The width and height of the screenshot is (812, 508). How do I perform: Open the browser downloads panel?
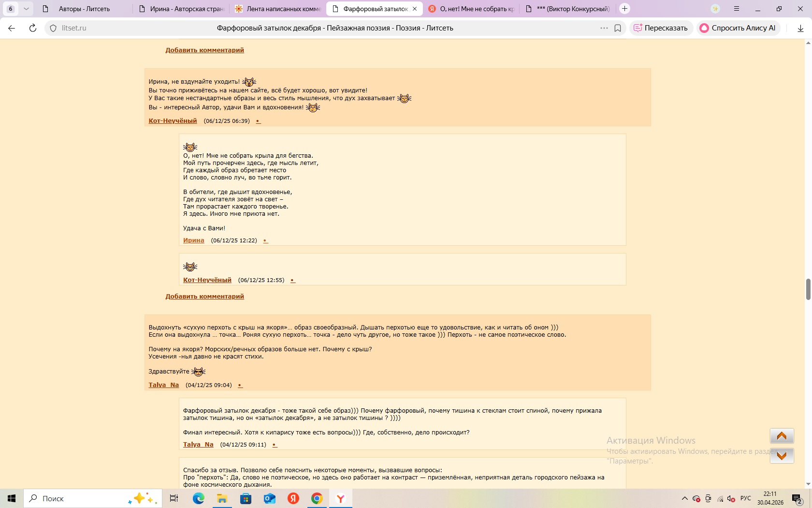tap(800, 28)
